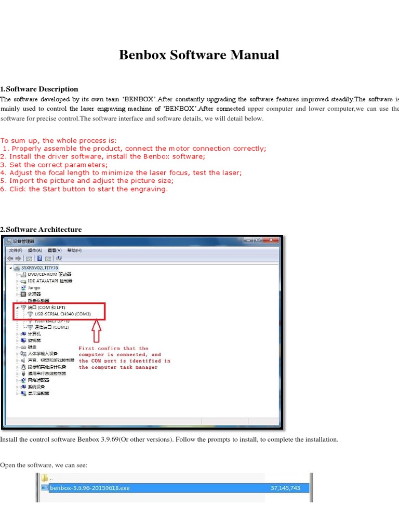The height and width of the screenshot is (532, 399).
Task: Click the 1.Software Description heading
Action: pyautogui.click(x=39, y=89)
